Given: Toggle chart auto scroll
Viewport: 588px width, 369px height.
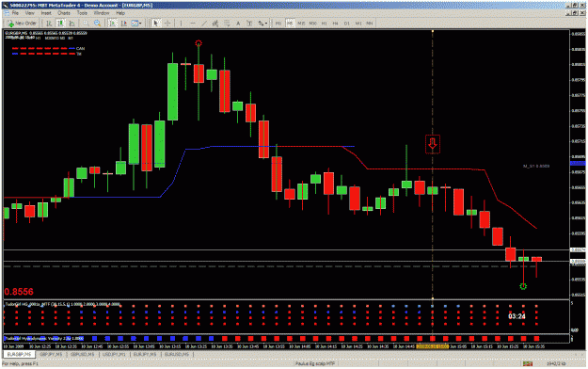Looking at the screenshot, I should (x=112, y=24).
